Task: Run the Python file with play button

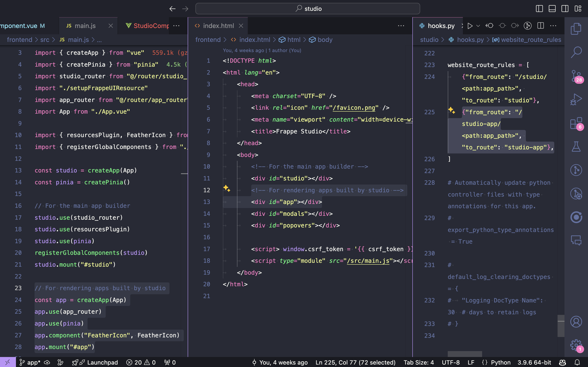Action: pos(470,26)
